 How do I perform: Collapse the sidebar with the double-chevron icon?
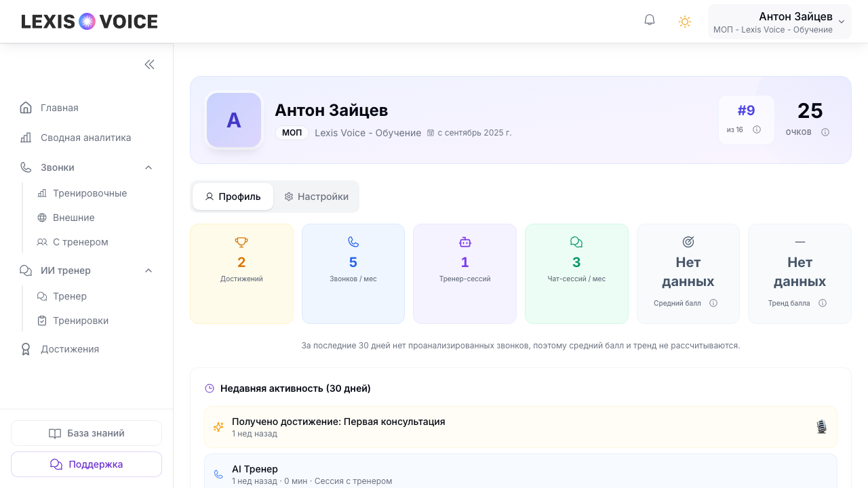point(149,64)
